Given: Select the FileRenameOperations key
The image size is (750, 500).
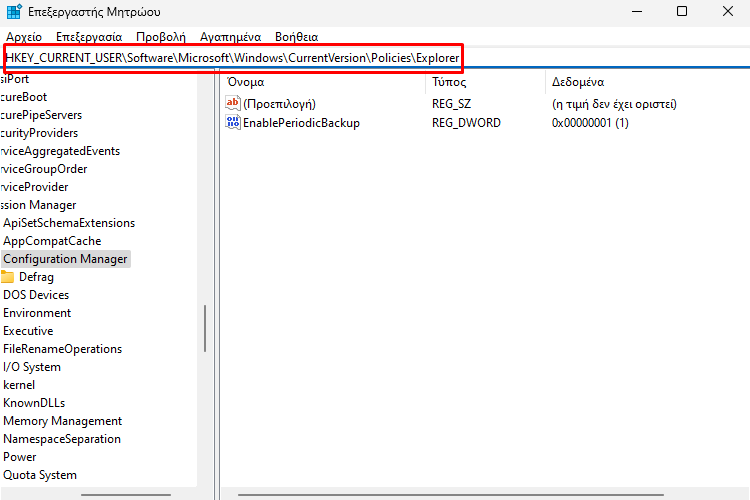Looking at the screenshot, I should (63, 349).
